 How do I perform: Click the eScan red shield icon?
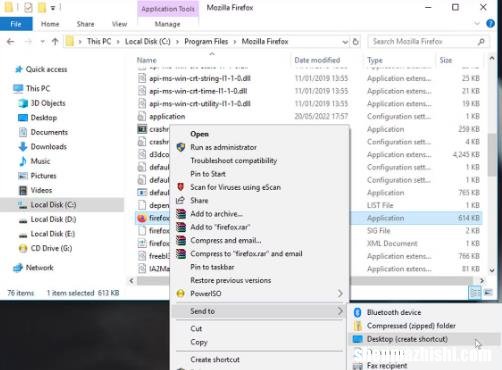[x=181, y=187]
